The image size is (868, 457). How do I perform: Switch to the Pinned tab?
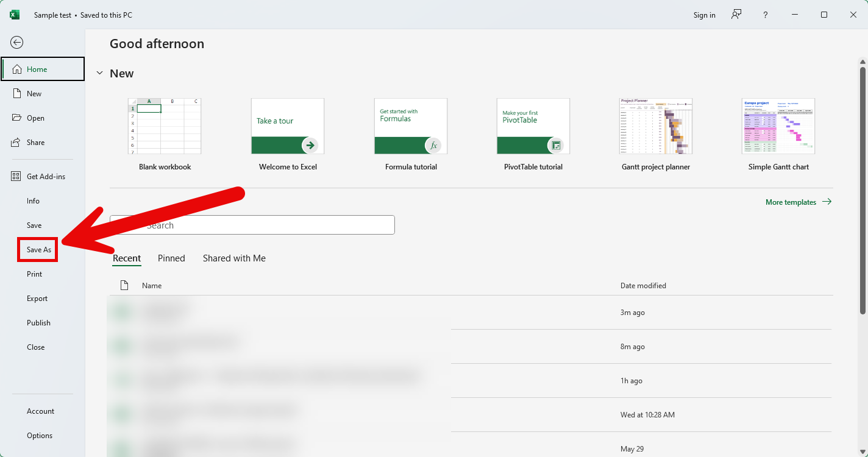(x=171, y=258)
